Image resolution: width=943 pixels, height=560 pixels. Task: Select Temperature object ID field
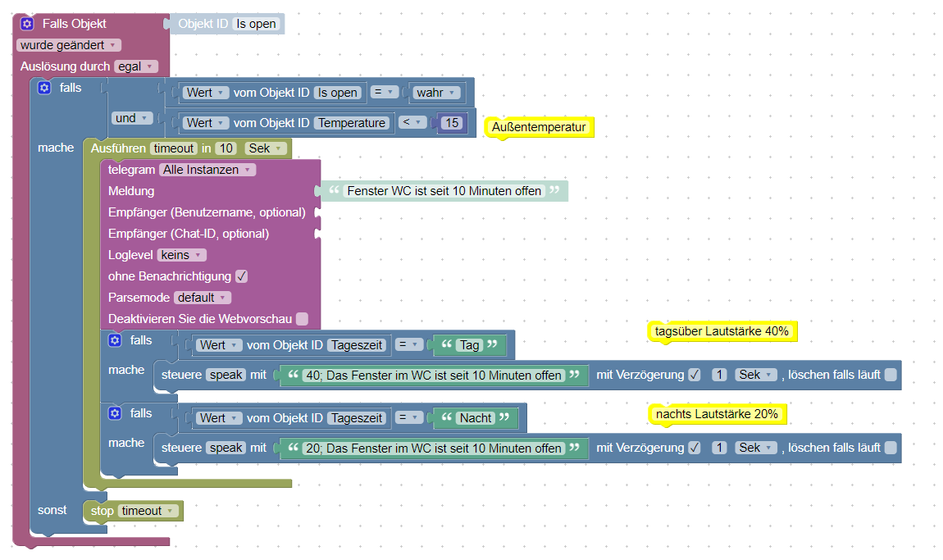[x=352, y=123]
